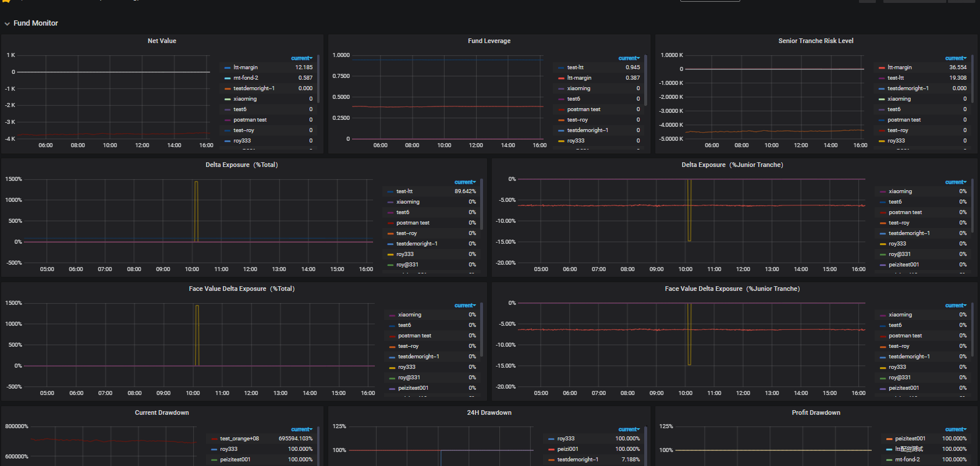The image size is (980, 466).
Task: Open Senior Tranche Risk Level panel menu
Action: [816, 41]
